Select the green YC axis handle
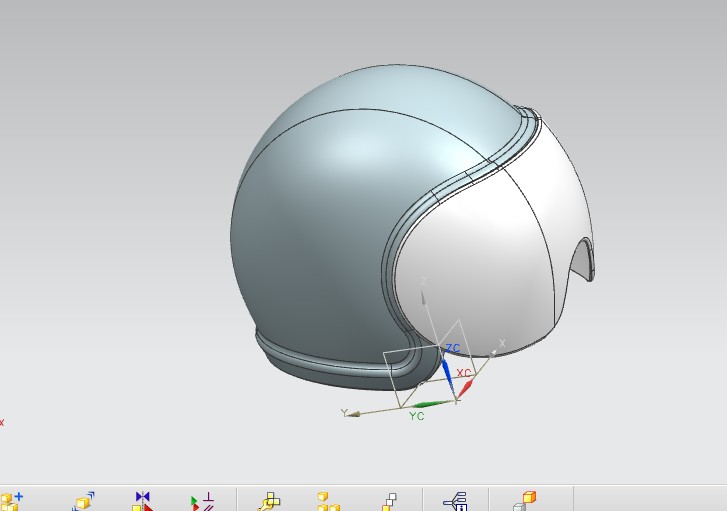The image size is (727, 511). click(429, 404)
